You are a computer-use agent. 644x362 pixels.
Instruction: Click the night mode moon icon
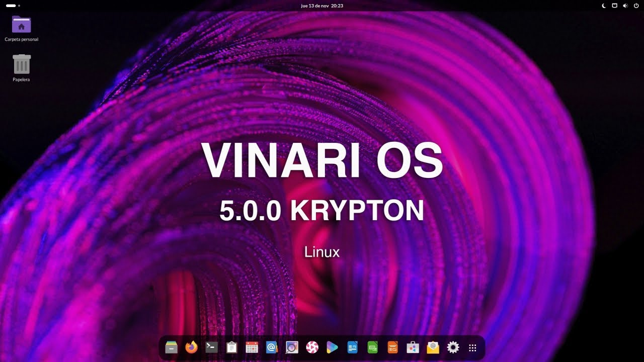pyautogui.click(x=604, y=6)
